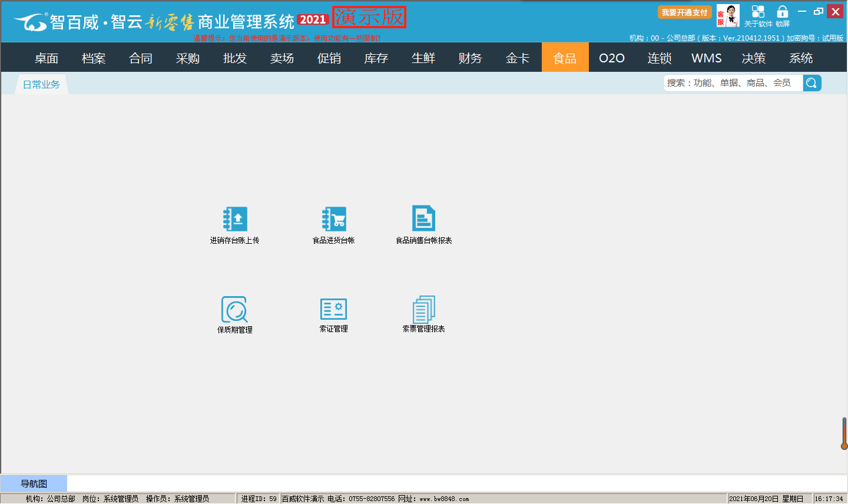
Task: Open the 索证管理 icon
Action: [333, 309]
